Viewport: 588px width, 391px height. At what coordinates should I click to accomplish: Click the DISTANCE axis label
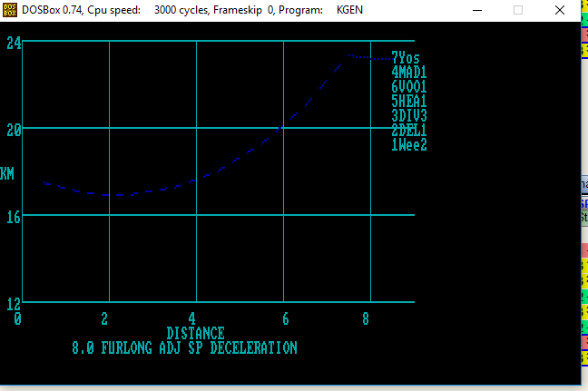pyautogui.click(x=195, y=333)
